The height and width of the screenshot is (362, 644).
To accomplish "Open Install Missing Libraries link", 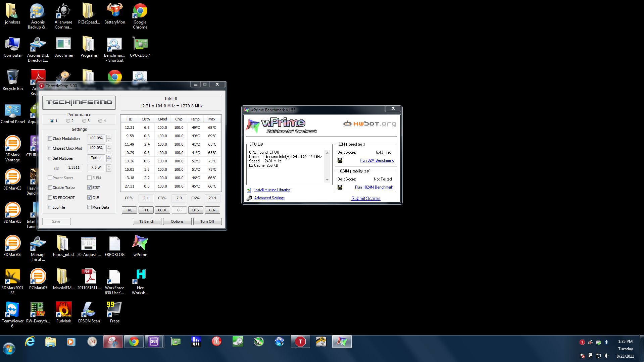I will 272,190.
